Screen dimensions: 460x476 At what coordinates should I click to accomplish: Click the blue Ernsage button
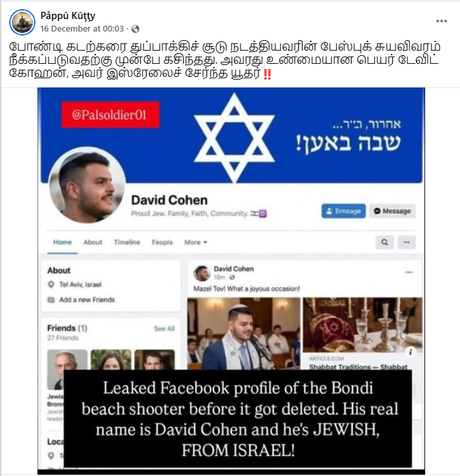pyautogui.click(x=344, y=211)
